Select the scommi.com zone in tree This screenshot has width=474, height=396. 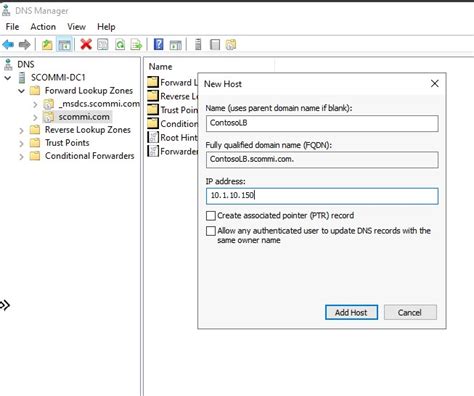(x=84, y=117)
